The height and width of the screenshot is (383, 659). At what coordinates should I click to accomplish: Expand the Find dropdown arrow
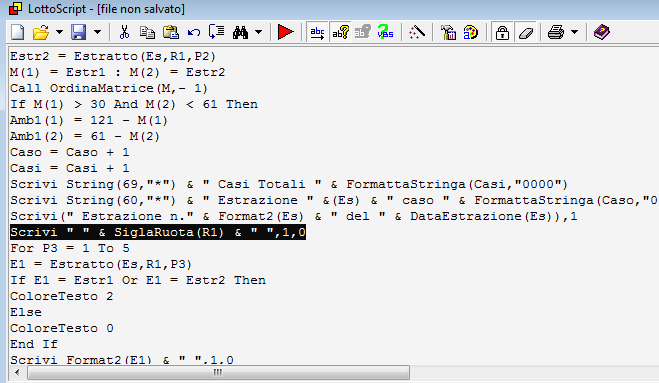258,32
